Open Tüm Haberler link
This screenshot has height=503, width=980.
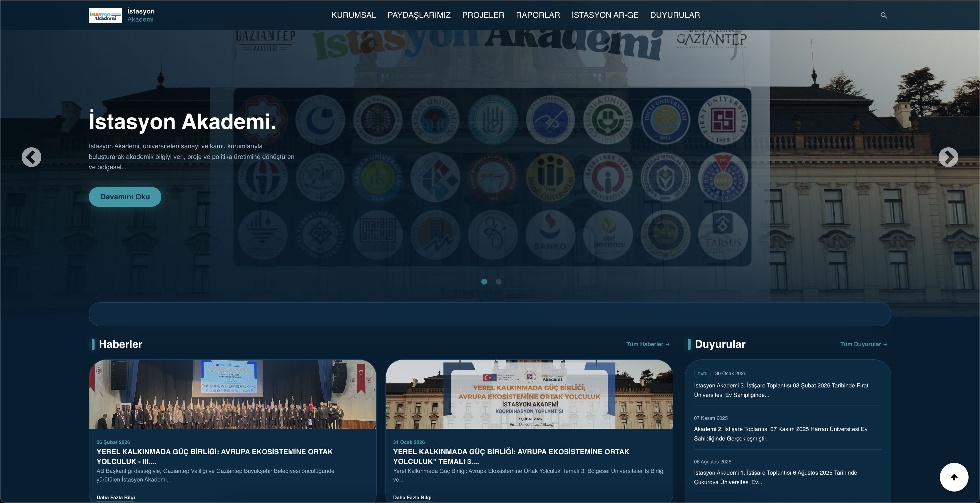click(648, 344)
